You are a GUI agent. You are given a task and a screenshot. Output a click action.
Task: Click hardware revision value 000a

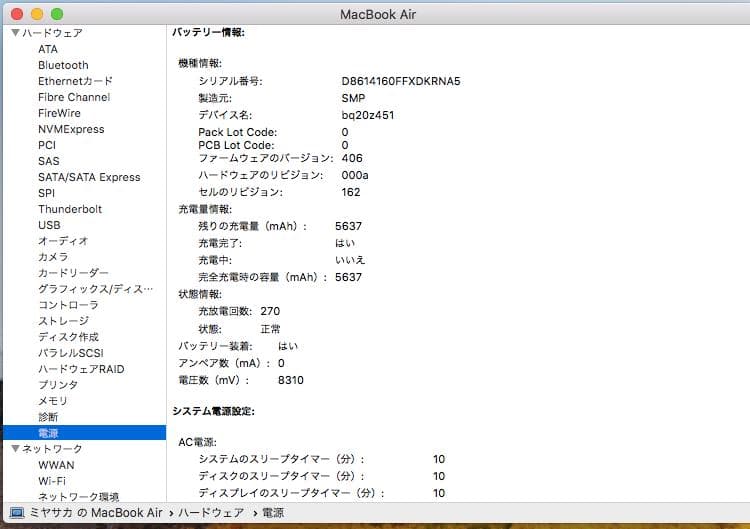(x=355, y=176)
